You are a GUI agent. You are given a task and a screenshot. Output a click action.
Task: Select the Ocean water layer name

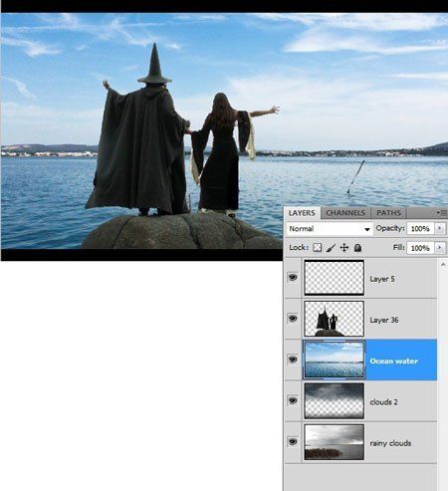[394, 362]
